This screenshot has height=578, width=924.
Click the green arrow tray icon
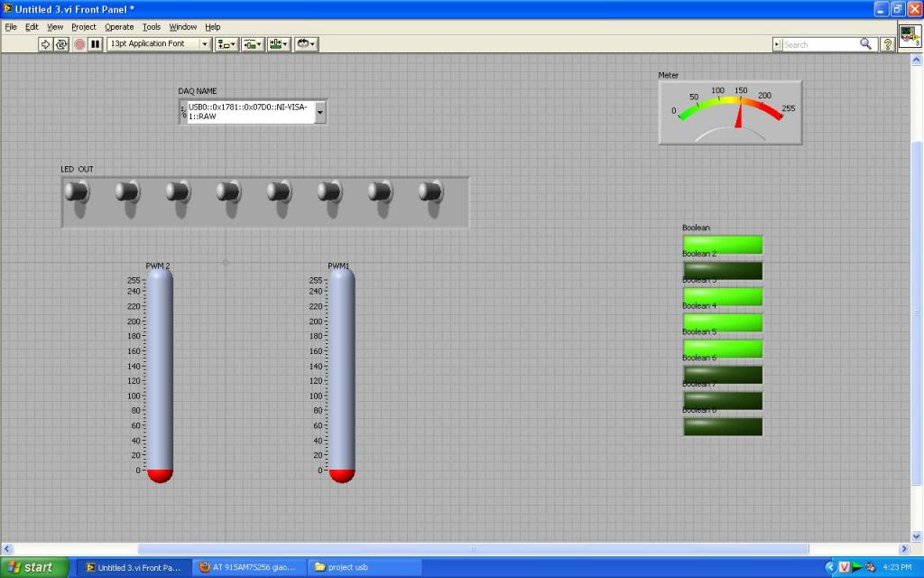point(856,567)
